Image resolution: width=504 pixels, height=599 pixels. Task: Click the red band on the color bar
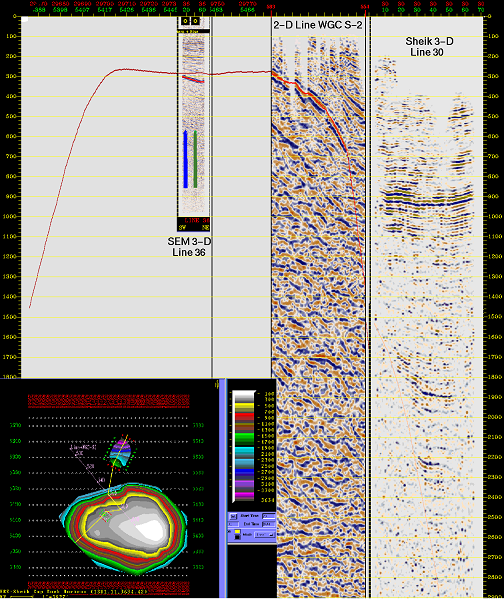244,416
